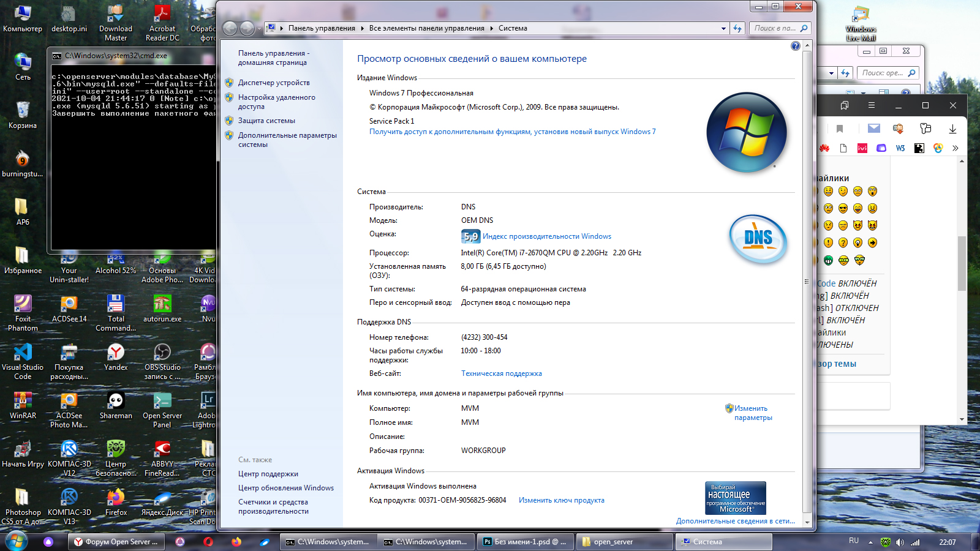Expand breadcrumb arrow after Панель управления

pyautogui.click(x=362, y=28)
